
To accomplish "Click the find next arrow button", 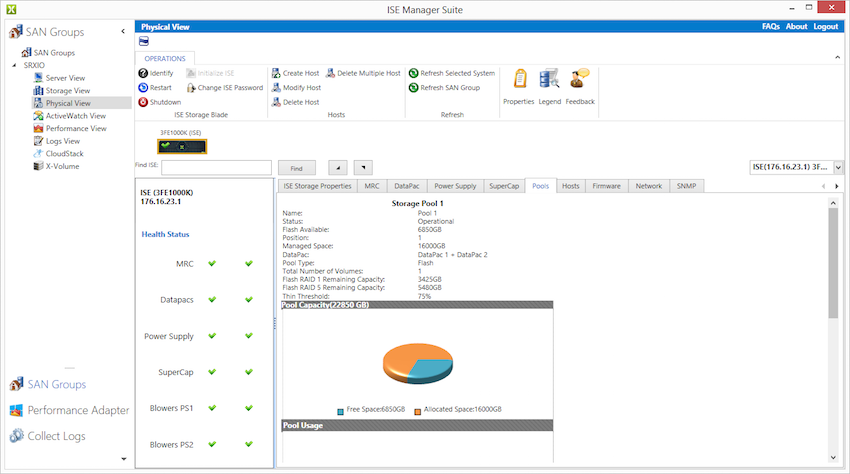I will coord(363,168).
